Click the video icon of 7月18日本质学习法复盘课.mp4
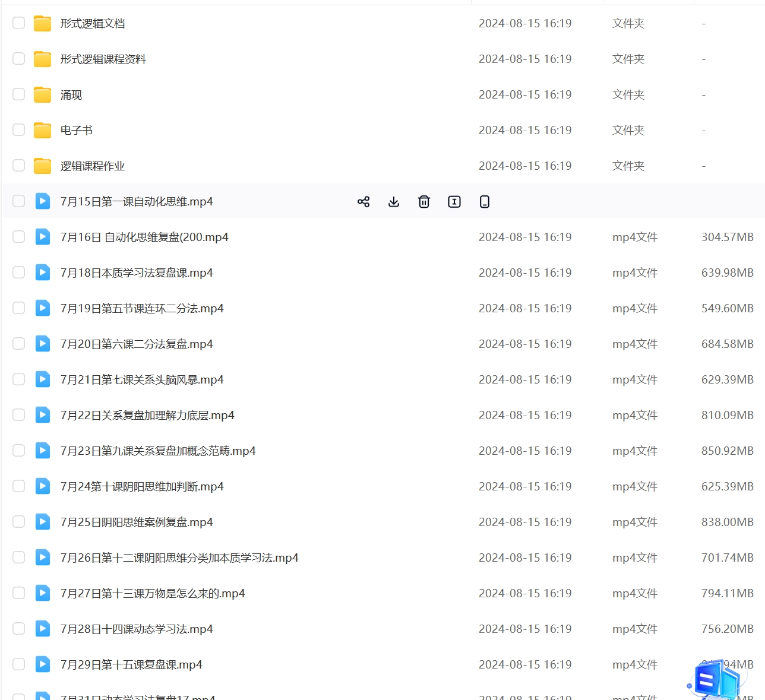Image resolution: width=765 pixels, height=700 pixels. coord(42,273)
